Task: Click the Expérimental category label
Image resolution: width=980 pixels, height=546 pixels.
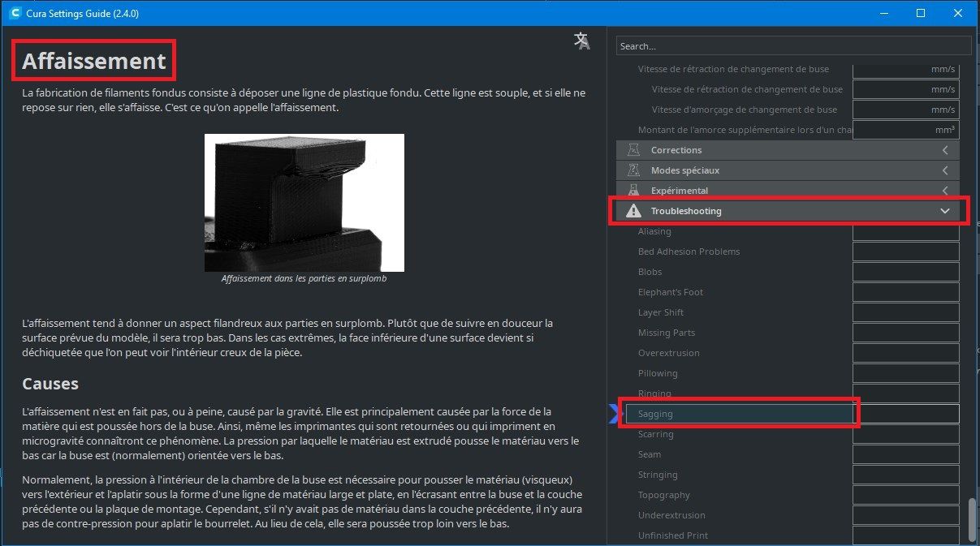Action: click(680, 191)
